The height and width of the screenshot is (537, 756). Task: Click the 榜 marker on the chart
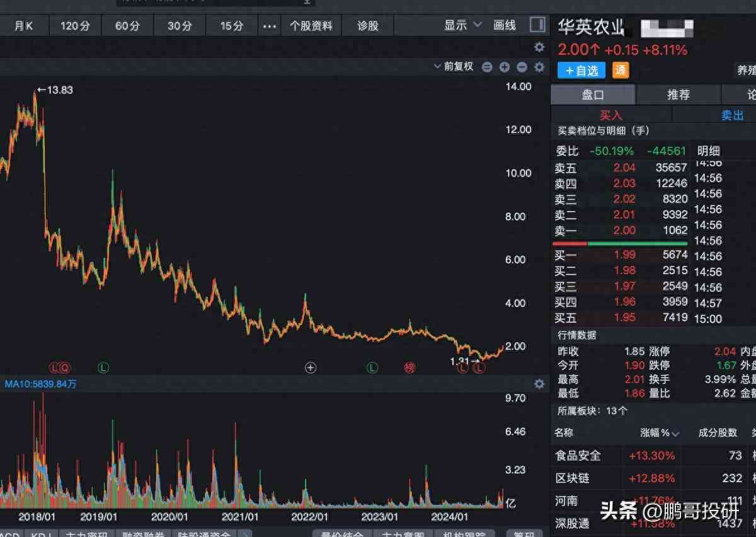click(410, 367)
